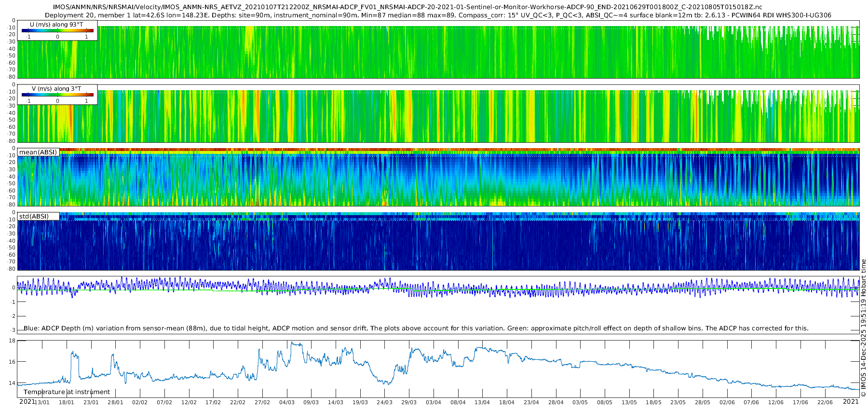Click the 18 tick on temperature axis
Image resolution: width=868 pixels, height=410 pixels.
(13, 341)
